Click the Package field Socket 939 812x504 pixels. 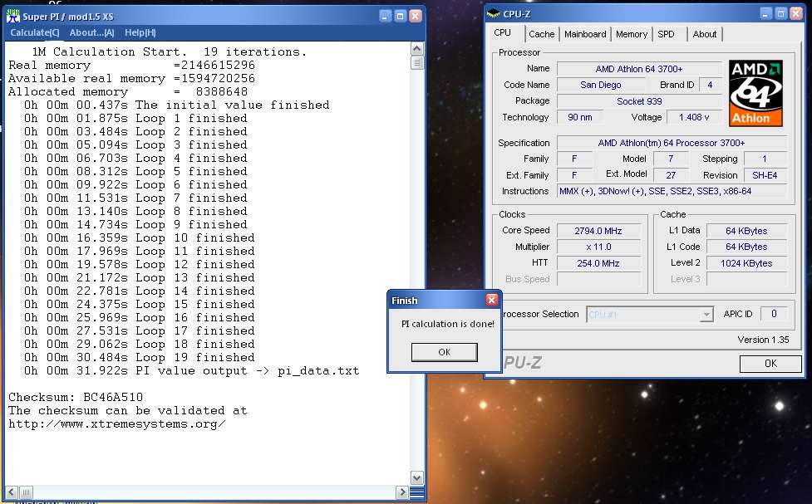[x=639, y=101]
